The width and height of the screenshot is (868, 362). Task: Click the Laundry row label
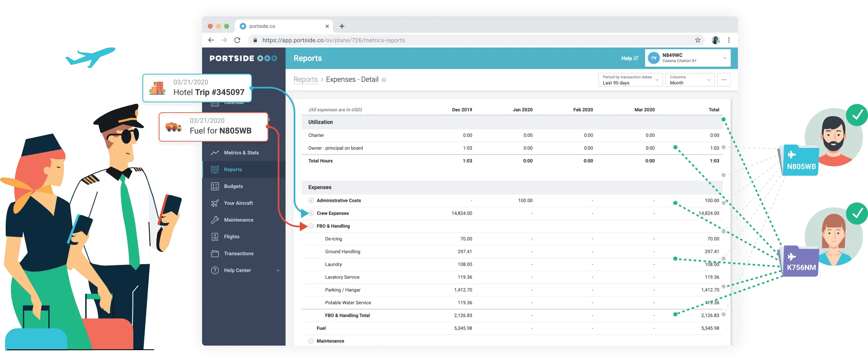(333, 265)
